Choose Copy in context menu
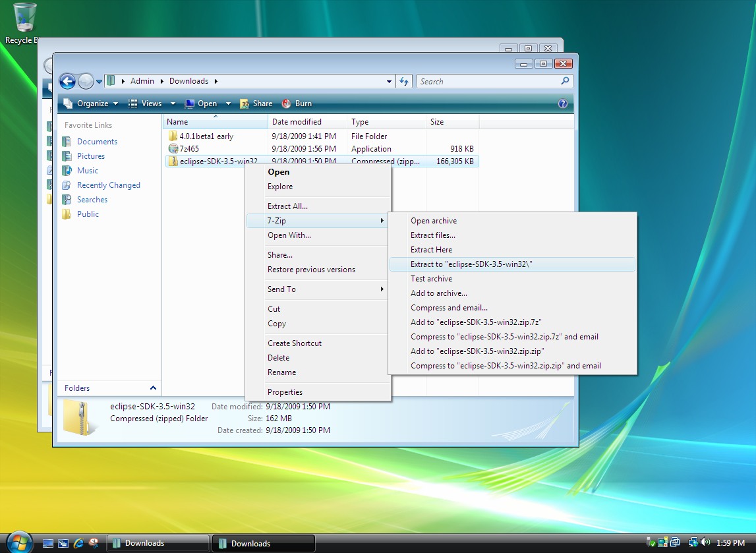 (318, 324)
